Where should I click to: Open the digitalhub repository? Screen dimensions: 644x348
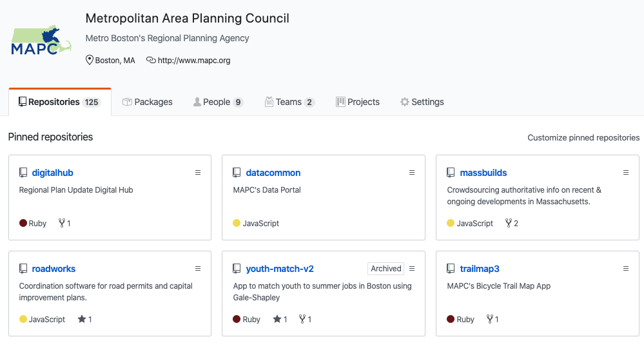pyautogui.click(x=53, y=173)
